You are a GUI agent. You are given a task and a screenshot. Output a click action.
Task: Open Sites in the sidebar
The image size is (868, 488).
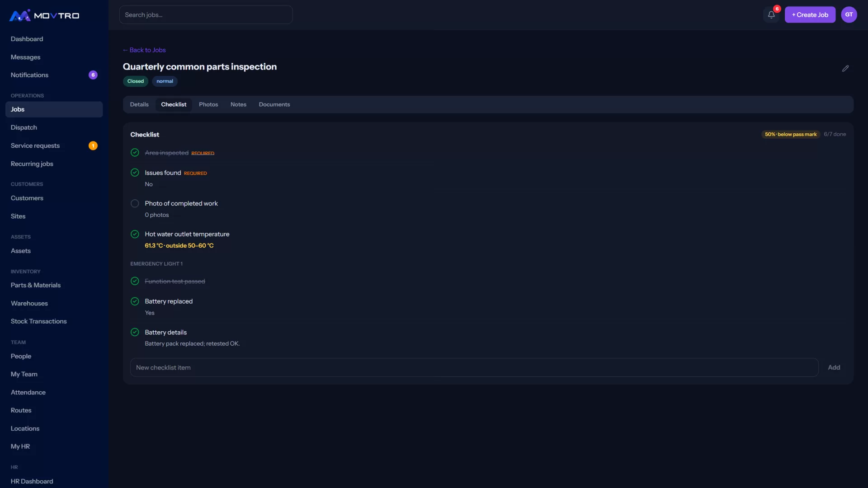(x=54, y=216)
